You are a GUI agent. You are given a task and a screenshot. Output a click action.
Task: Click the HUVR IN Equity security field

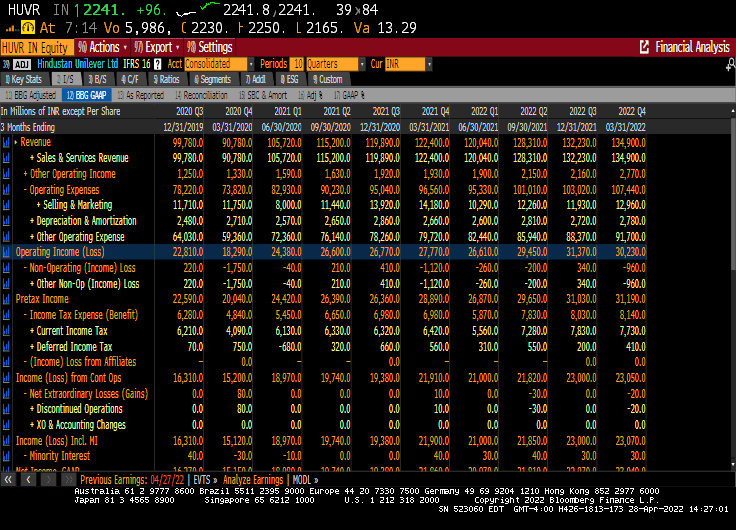(x=37, y=47)
